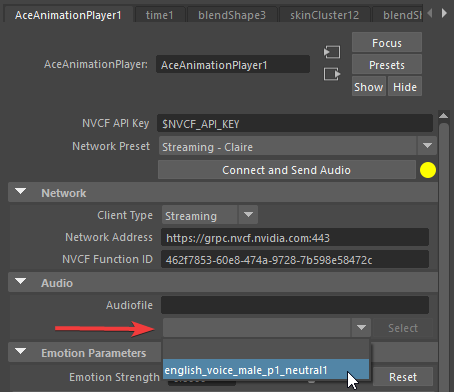Screen dimensions: 454x392
Task: Click the NVCF Function ID label
Action: pyautogui.click(x=107, y=259)
